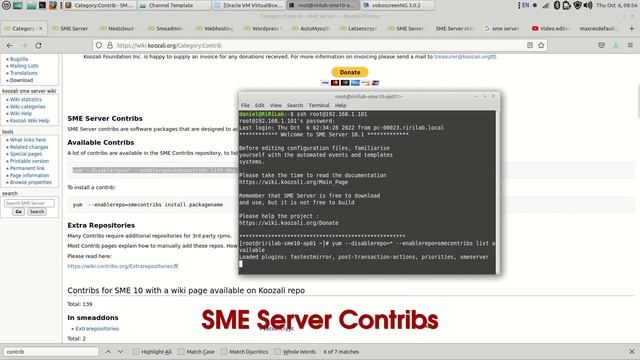The width and height of the screenshot is (640, 360).
Task: Click the treasurer email link
Action: pyautogui.click(x=465, y=56)
